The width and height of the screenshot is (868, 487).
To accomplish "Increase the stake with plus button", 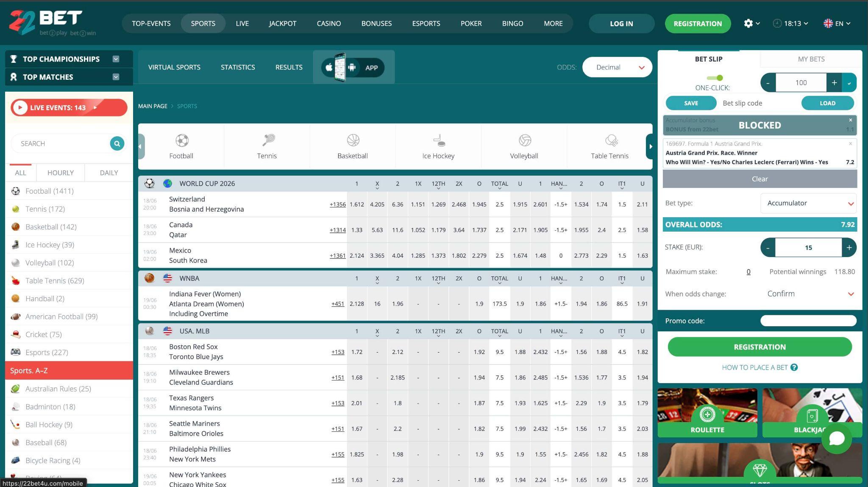I will [x=849, y=247].
